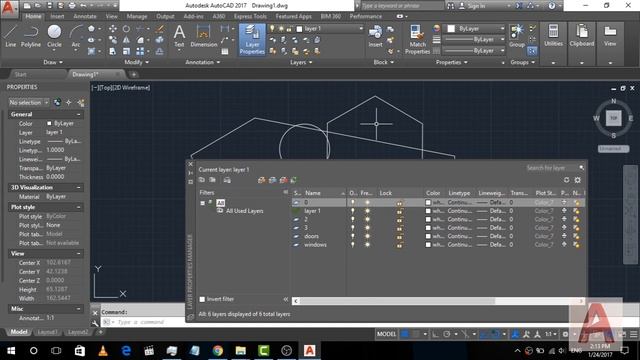
Task: Toggle freeze sun for layer 3
Action: pos(367,228)
